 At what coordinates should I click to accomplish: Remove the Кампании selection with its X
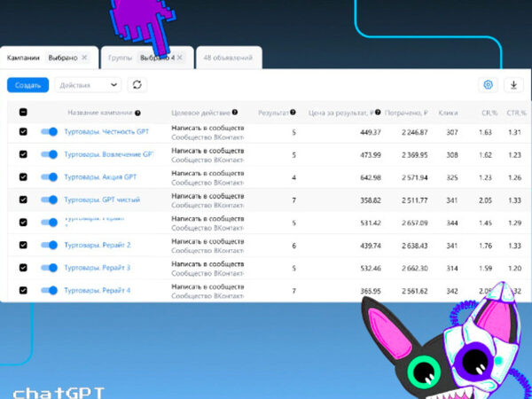[x=84, y=58]
